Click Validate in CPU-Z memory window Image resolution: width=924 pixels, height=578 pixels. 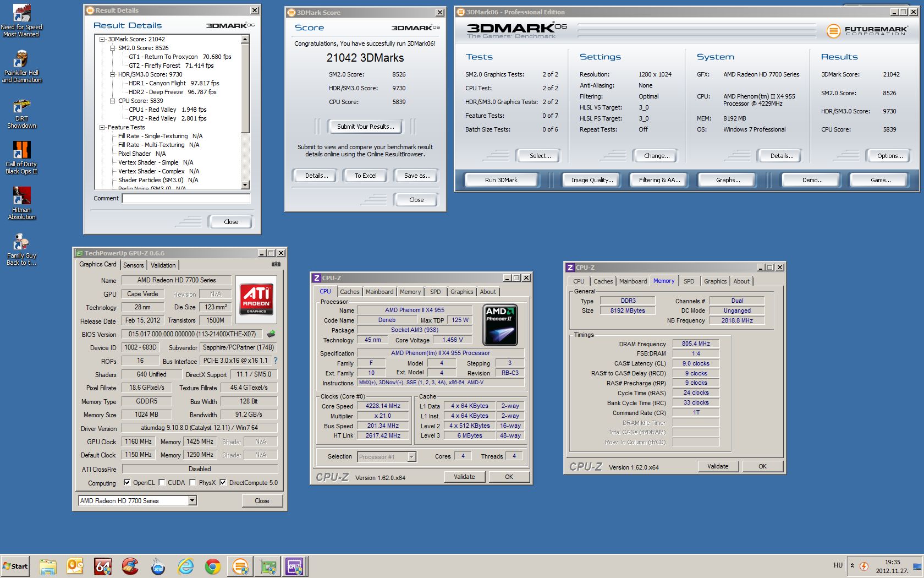pos(718,466)
